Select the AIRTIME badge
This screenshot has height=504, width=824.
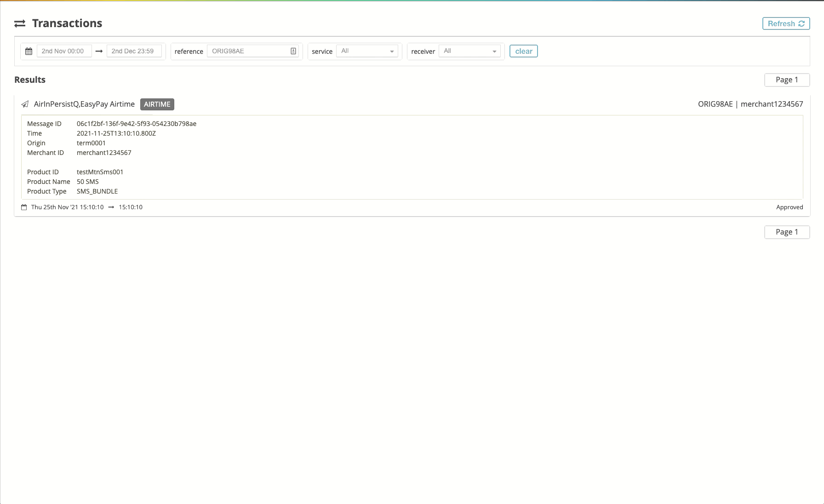tap(157, 104)
